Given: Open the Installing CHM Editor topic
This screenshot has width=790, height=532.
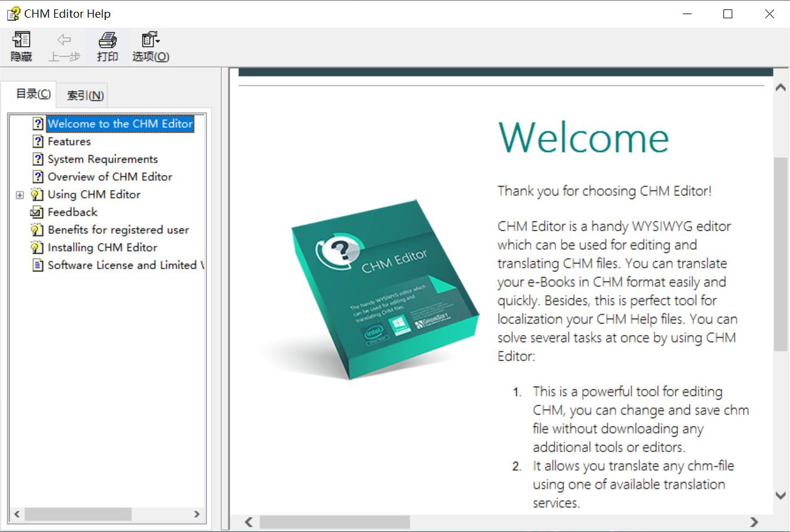Looking at the screenshot, I should (x=103, y=247).
